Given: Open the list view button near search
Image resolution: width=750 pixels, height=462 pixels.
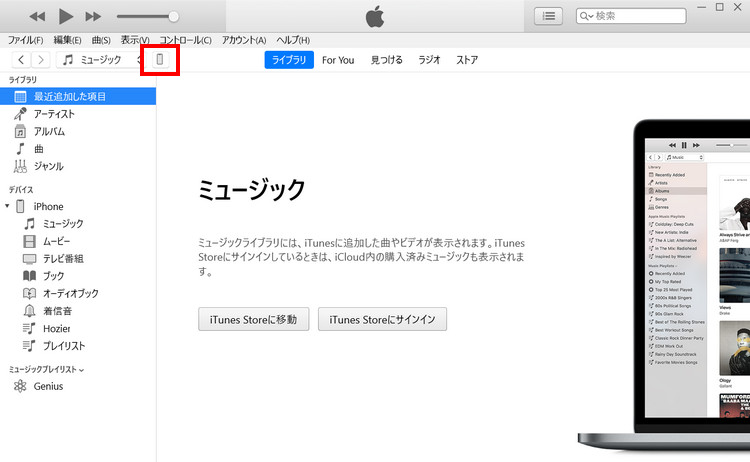Looking at the screenshot, I should coord(548,16).
